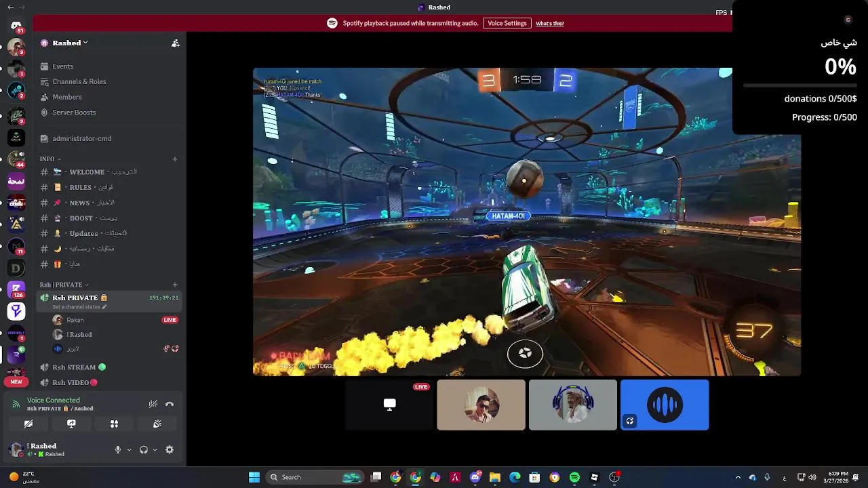Click the Rocket League stream video
Viewport: 868px width, 488px height.
pyautogui.click(x=527, y=222)
